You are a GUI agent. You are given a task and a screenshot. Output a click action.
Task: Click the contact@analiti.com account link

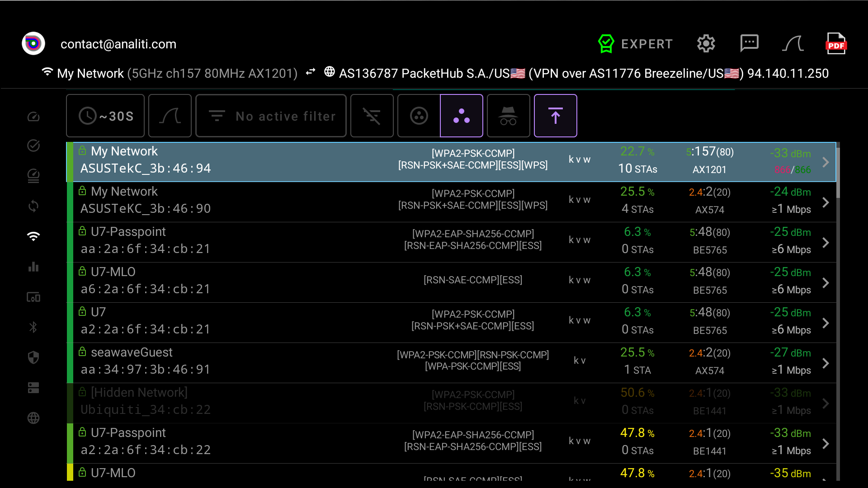(x=118, y=44)
